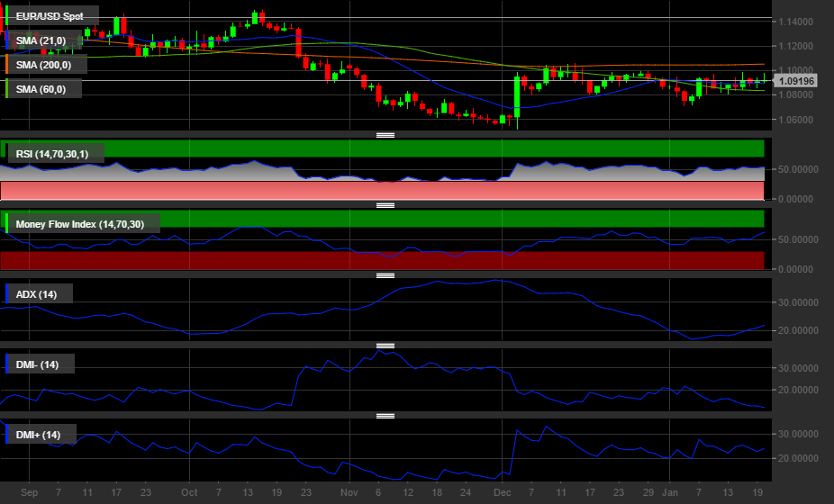The width and height of the screenshot is (834, 504).
Task: Click the green color marker beside Money Flow Index
Action: click(x=7, y=224)
